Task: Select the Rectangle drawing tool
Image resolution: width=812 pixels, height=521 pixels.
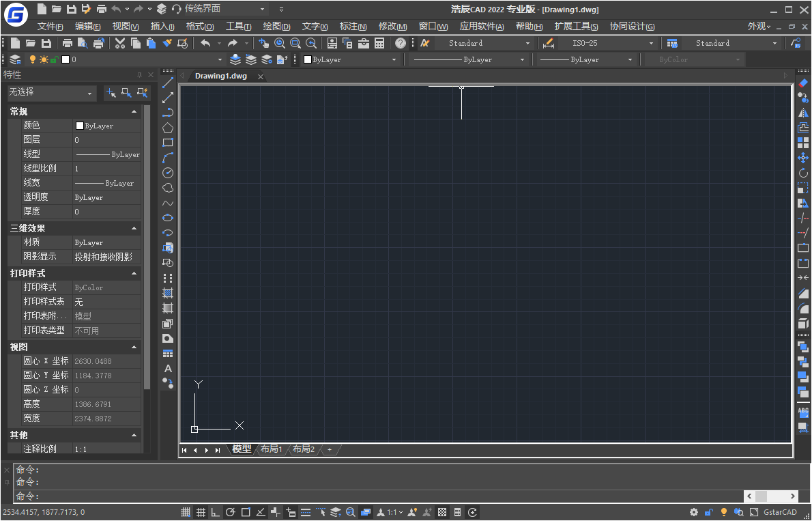Action: [x=168, y=143]
